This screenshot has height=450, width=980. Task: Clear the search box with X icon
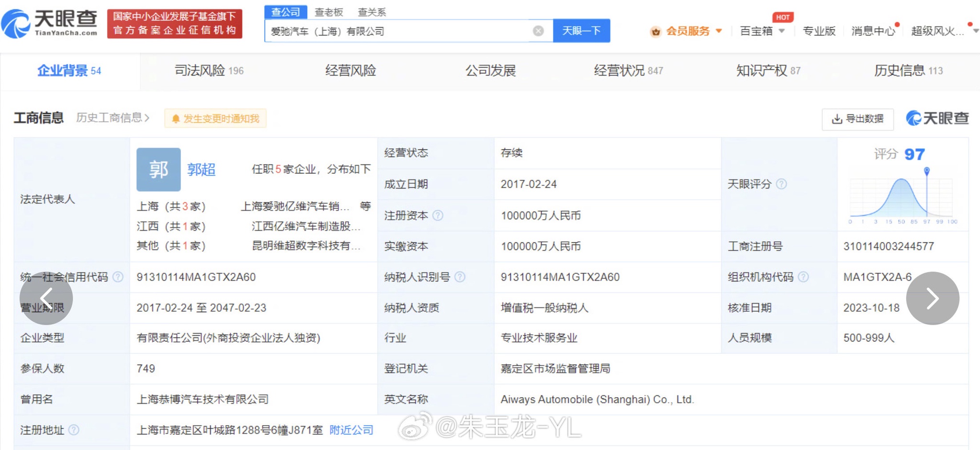[x=538, y=31]
